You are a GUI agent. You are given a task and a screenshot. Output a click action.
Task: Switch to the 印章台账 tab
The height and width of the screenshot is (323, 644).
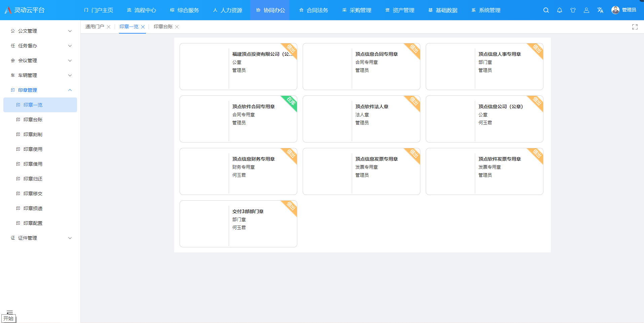163,27
